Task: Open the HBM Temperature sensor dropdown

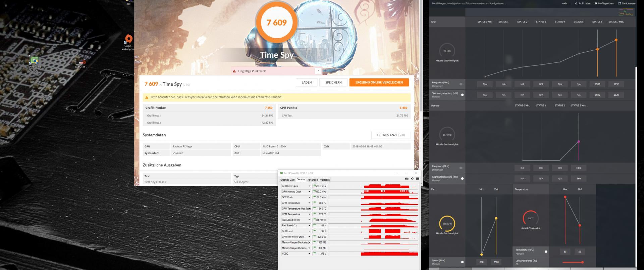Action: click(309, 214)
